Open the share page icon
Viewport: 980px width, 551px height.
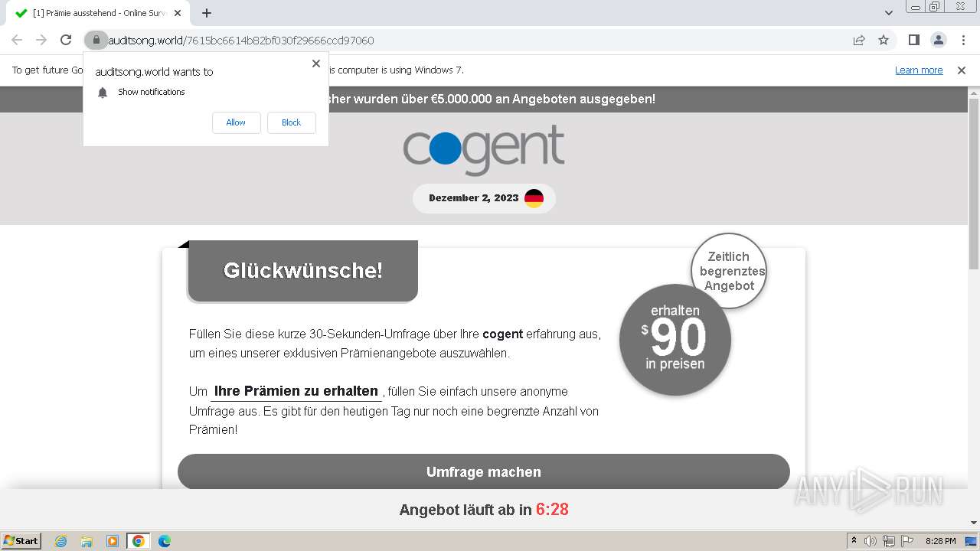click(859, 40)
